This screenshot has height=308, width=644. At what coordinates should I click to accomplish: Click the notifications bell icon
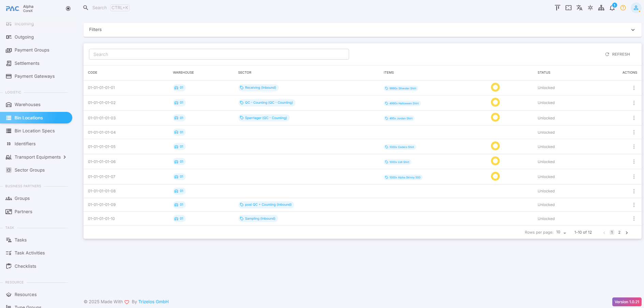tap(612, 8)
